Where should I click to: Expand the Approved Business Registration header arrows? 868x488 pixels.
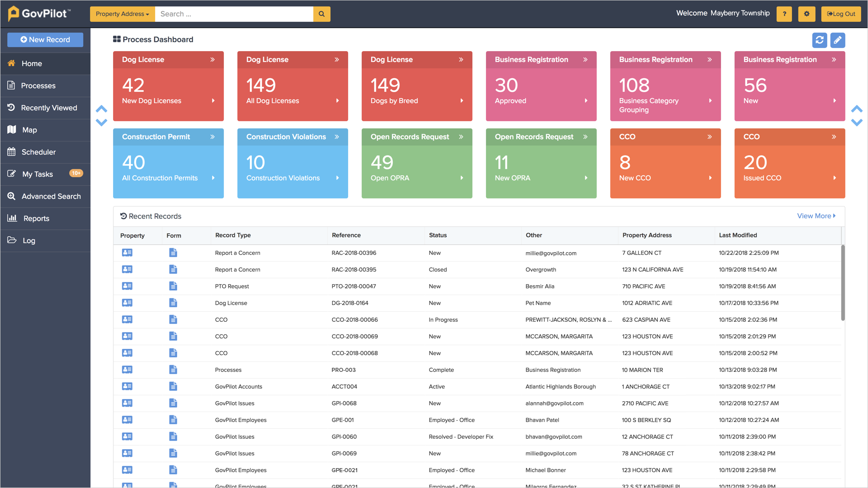point(585,60)
